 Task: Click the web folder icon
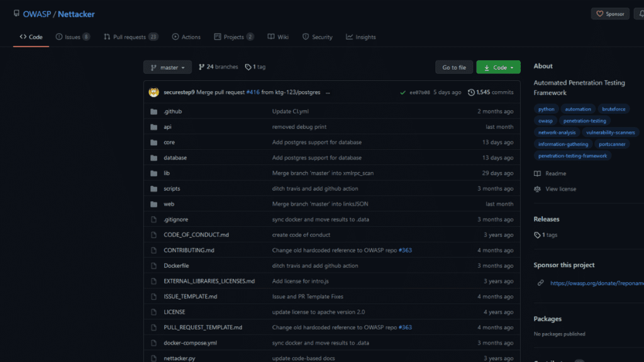(153, 204)
